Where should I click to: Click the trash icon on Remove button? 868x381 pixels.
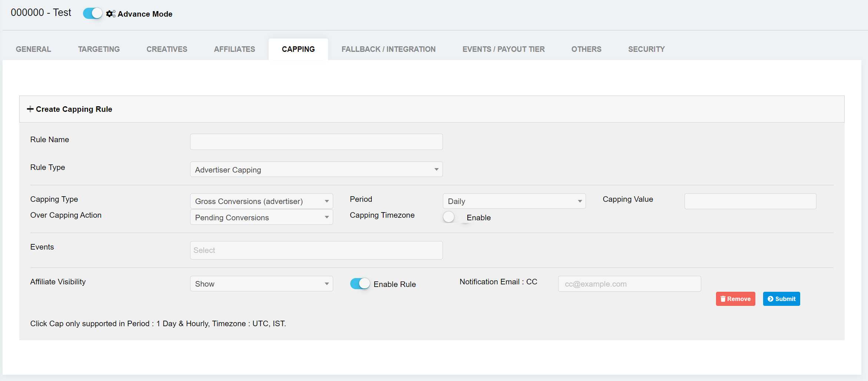point(723,299)
